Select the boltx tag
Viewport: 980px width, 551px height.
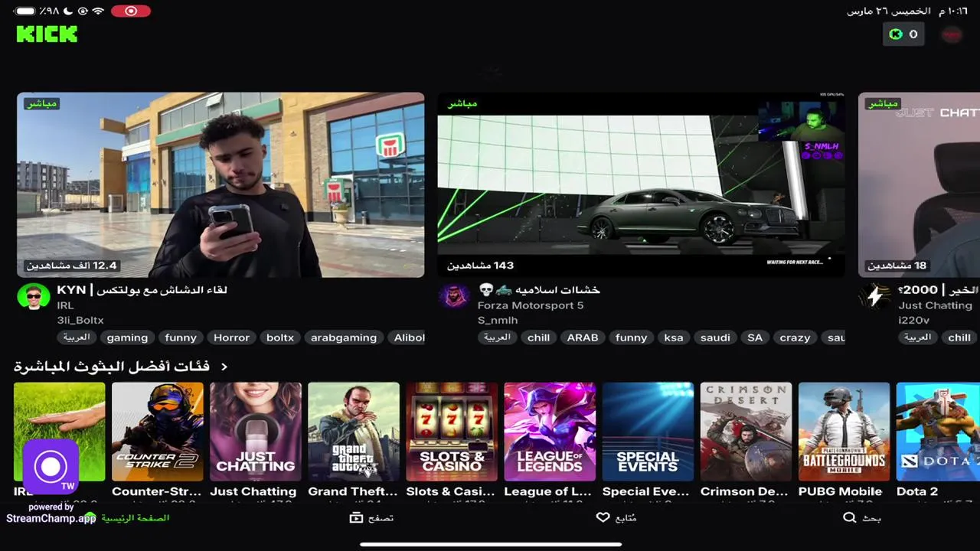[280, 337]
